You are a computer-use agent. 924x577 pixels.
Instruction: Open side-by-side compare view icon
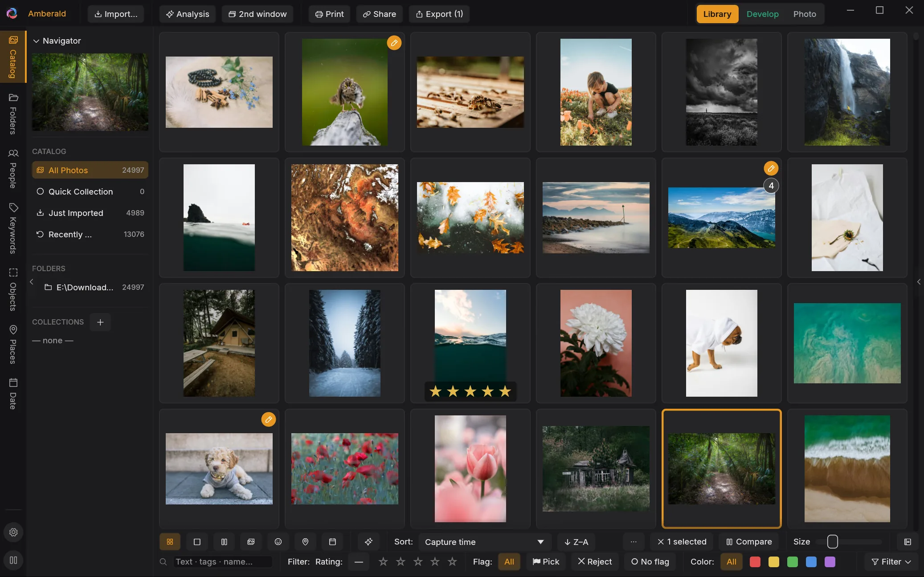tap(224, 542)
